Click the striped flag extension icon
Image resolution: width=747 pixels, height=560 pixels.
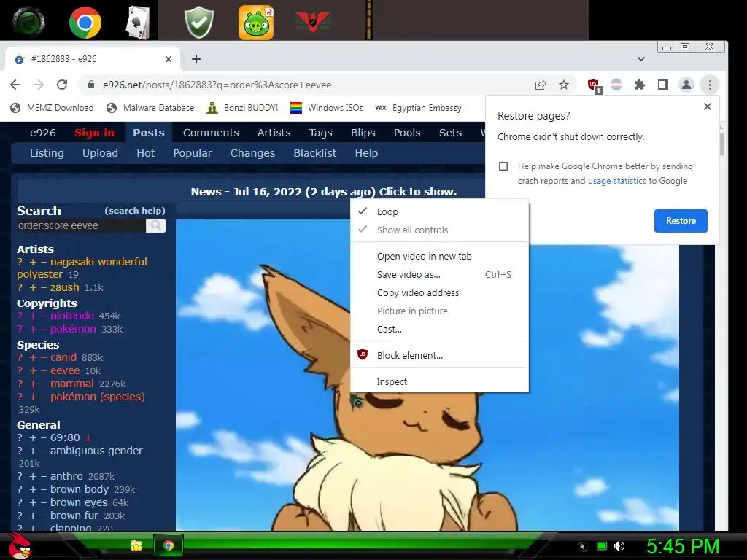click(x=616, y=85)
